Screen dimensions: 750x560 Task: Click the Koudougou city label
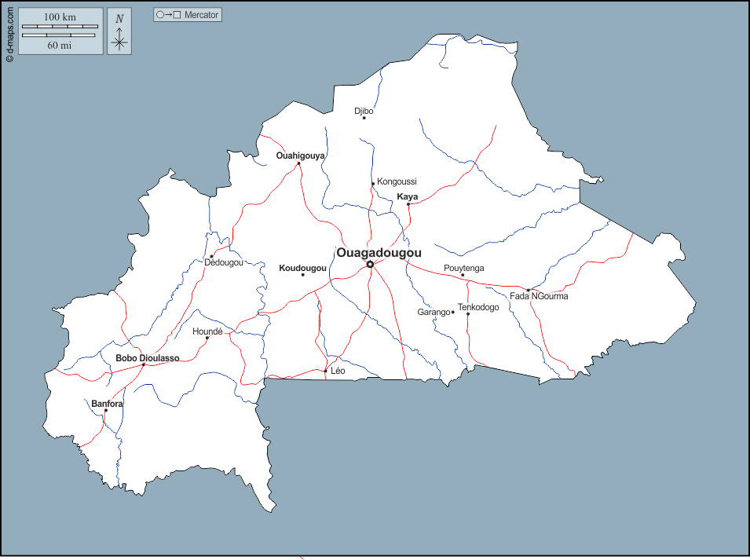(302, 268)
